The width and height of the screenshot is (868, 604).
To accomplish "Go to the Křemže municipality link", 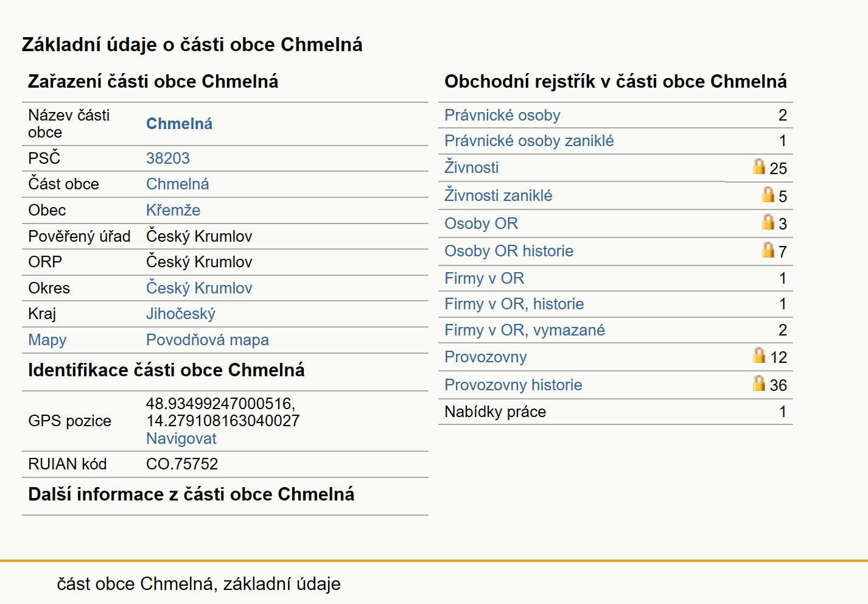I will [173, 210].
